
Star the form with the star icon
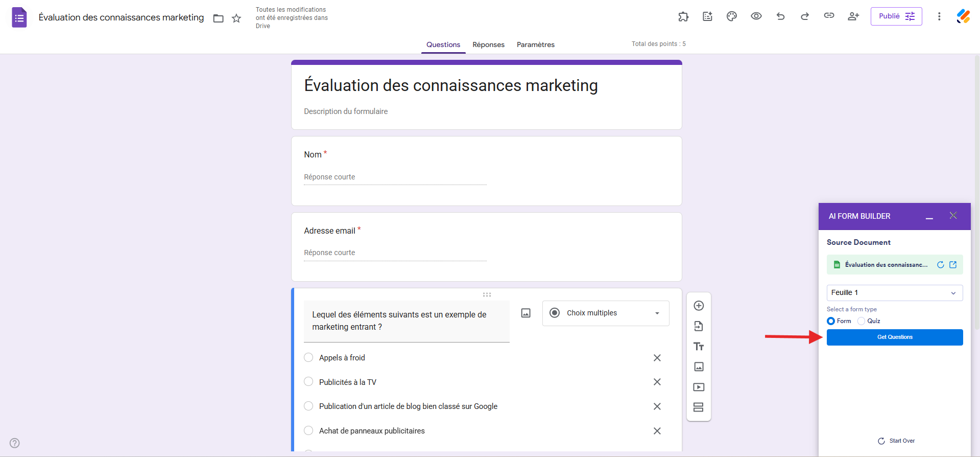(x=236, y=18)
